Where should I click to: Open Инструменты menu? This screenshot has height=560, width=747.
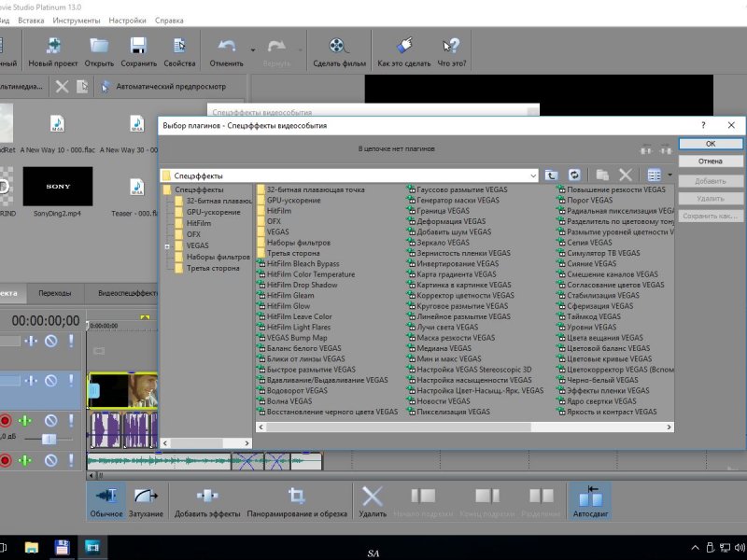pos(77,21)
